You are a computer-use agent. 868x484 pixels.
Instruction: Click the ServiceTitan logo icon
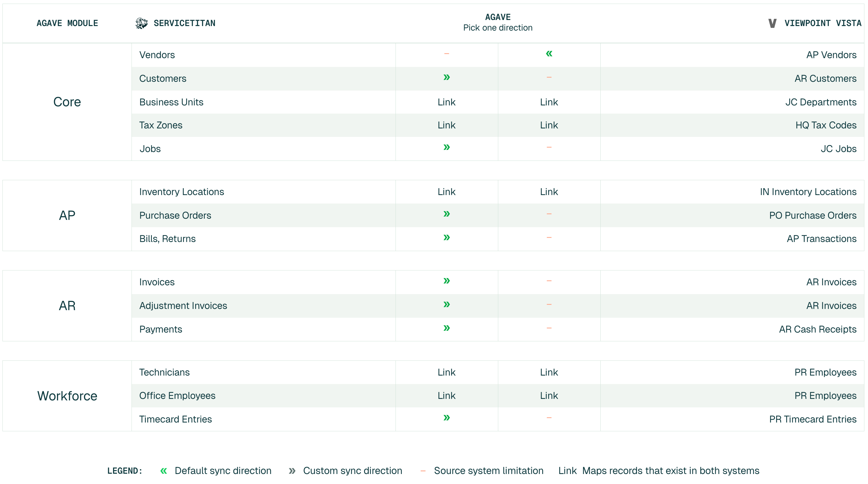pos(142,23)
